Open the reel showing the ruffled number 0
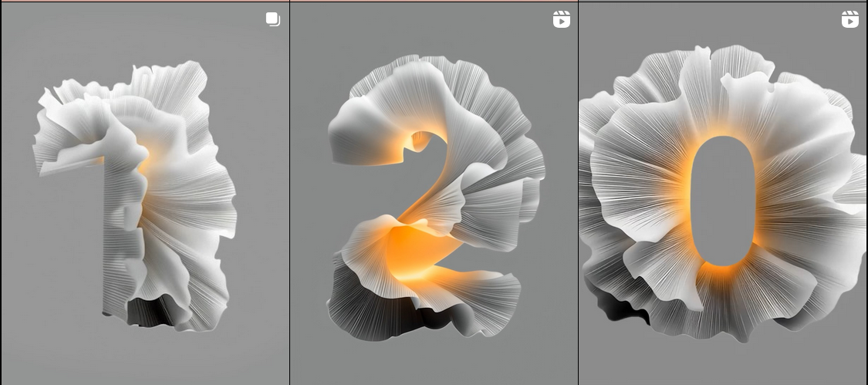Viewport: 868px width, 385px height. [x=723, y=193]
